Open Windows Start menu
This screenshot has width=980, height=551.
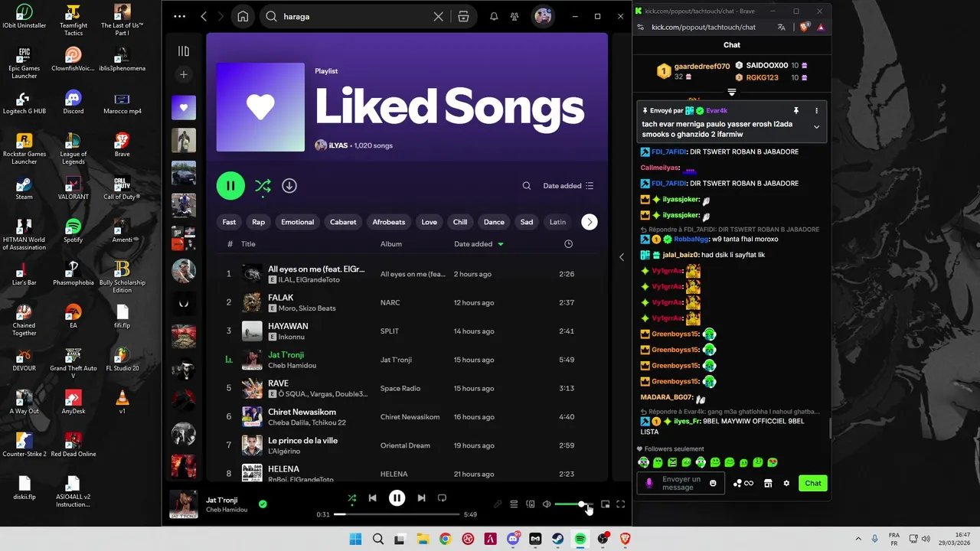(355, 539)
